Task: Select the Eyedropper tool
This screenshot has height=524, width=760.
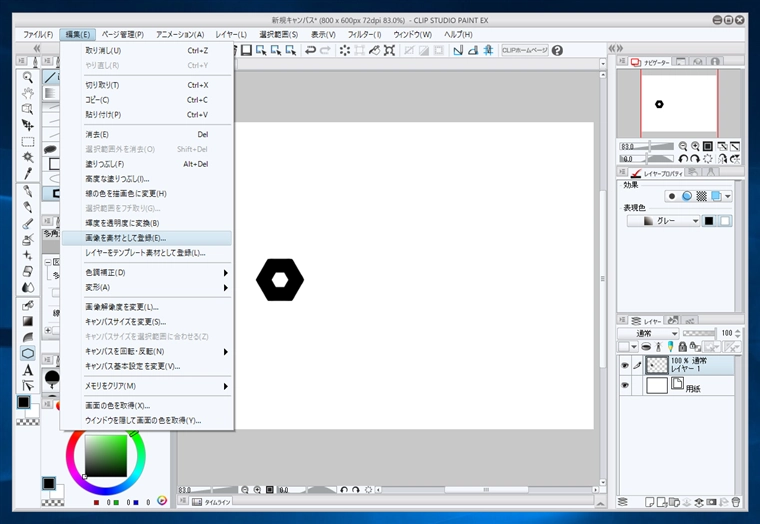Action: point(28,173)
